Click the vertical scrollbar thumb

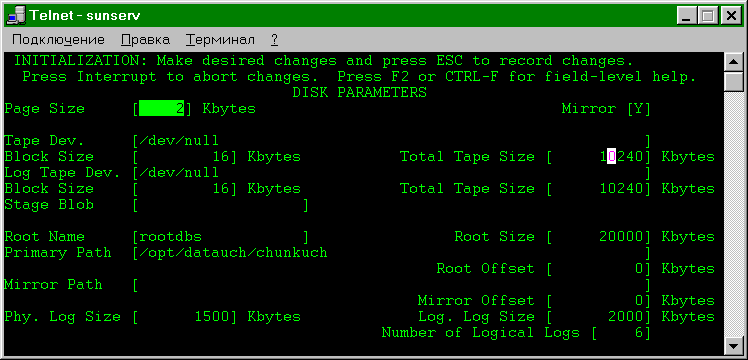point(733,81)
